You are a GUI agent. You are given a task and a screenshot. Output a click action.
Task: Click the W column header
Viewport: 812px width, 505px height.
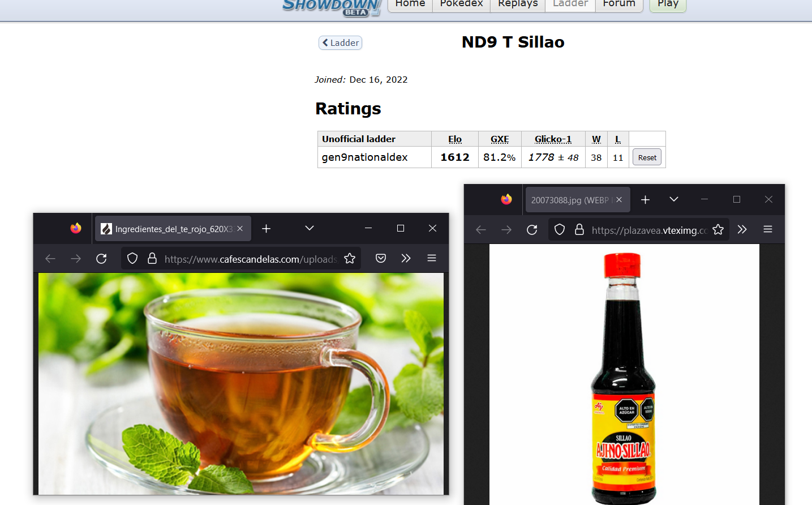point(596,139)
